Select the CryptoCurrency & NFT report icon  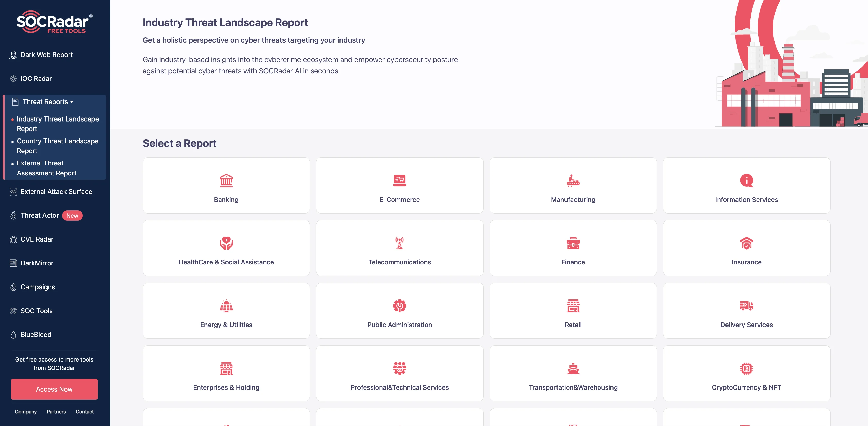tap(746, 366)
